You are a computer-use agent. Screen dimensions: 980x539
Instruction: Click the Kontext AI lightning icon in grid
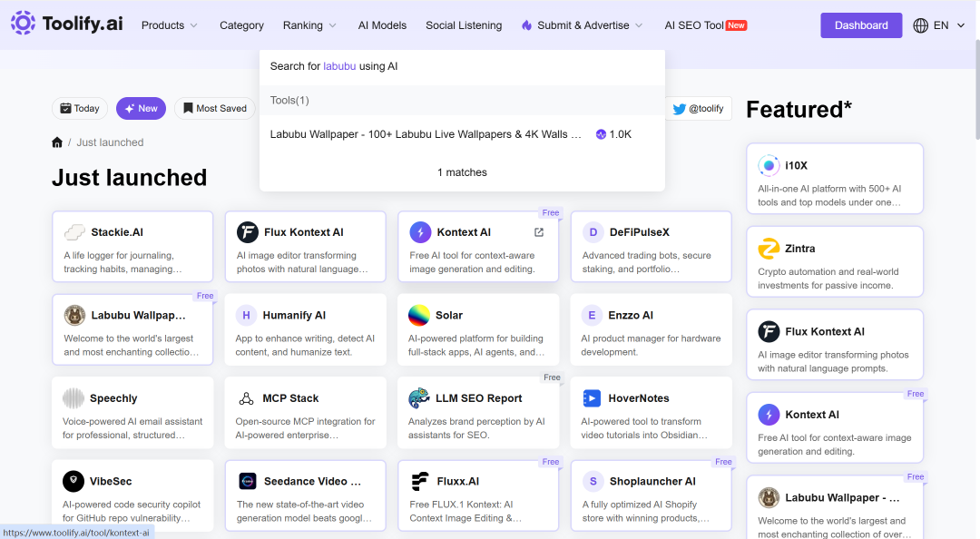[x=420, y=232]
